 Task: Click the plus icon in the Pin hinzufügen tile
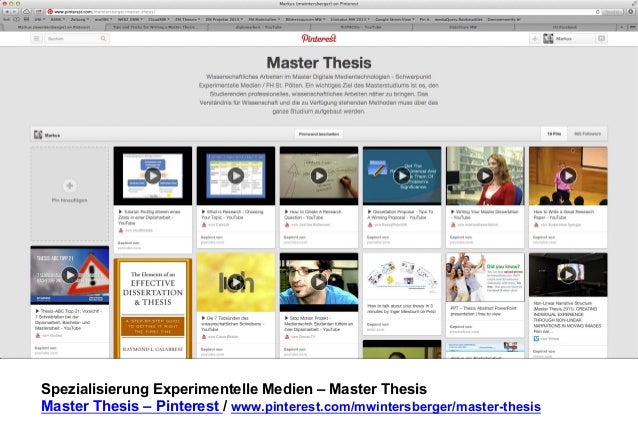coord(70,186)
